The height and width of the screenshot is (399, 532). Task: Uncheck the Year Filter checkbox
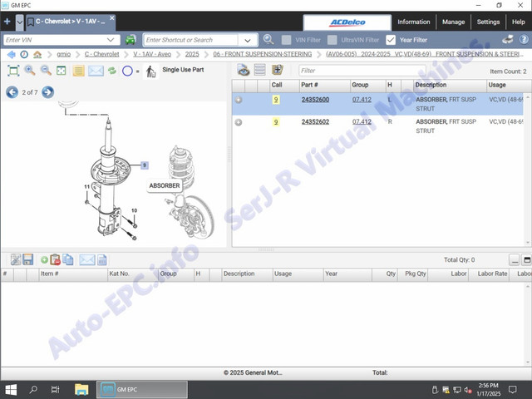[391, 40]
